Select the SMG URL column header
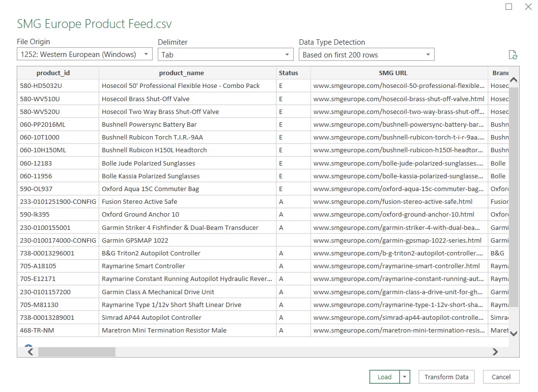538x392 pixels. (399, 73)
